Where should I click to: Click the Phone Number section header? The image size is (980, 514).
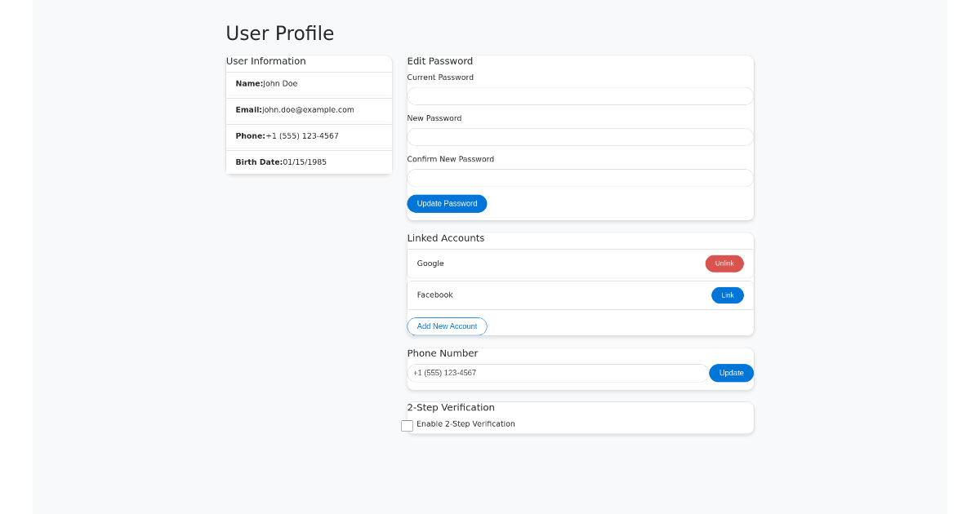(x=442, y=352)
